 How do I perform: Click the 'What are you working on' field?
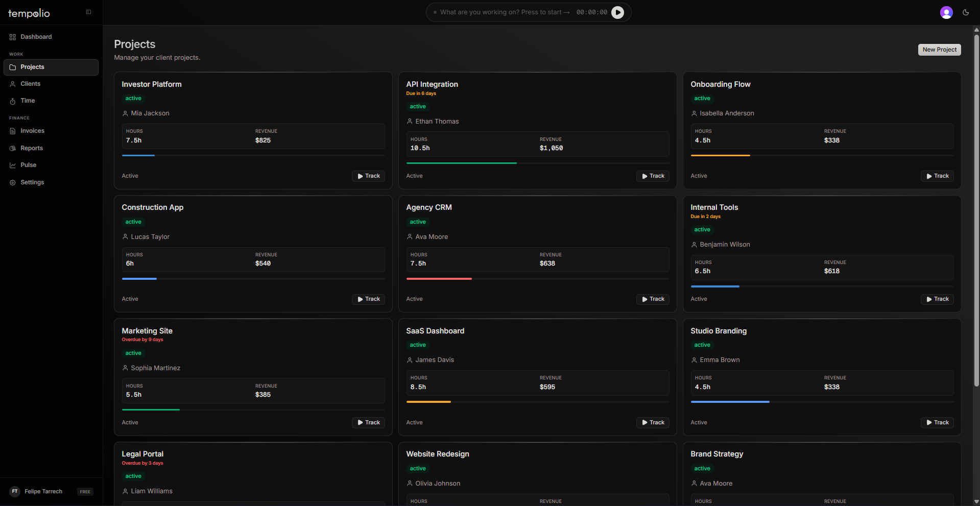coord(505,12)
